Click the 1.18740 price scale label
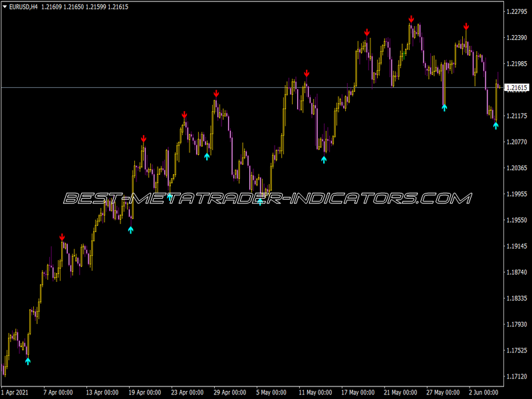532x399 pixels. [x=517, y=272]
